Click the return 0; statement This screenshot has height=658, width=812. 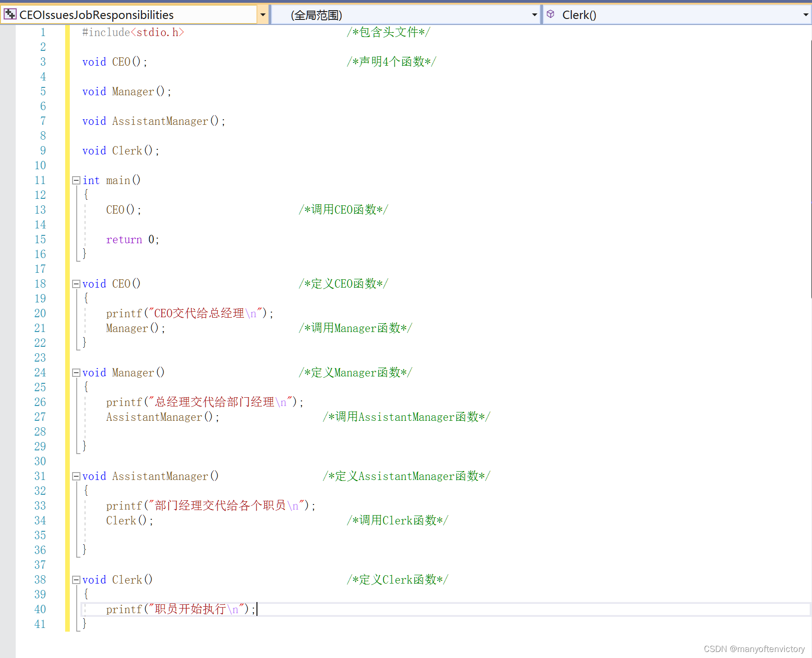point(133,240)
